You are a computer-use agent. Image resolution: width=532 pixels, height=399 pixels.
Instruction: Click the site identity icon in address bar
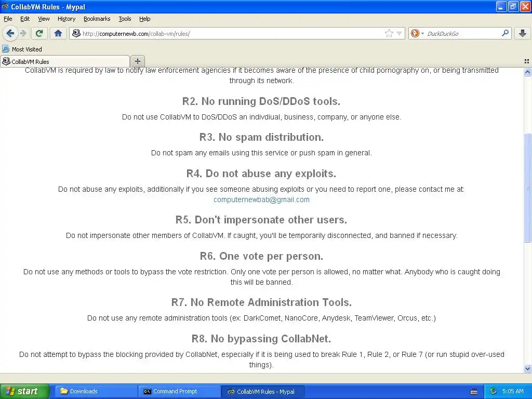(76, 33)
